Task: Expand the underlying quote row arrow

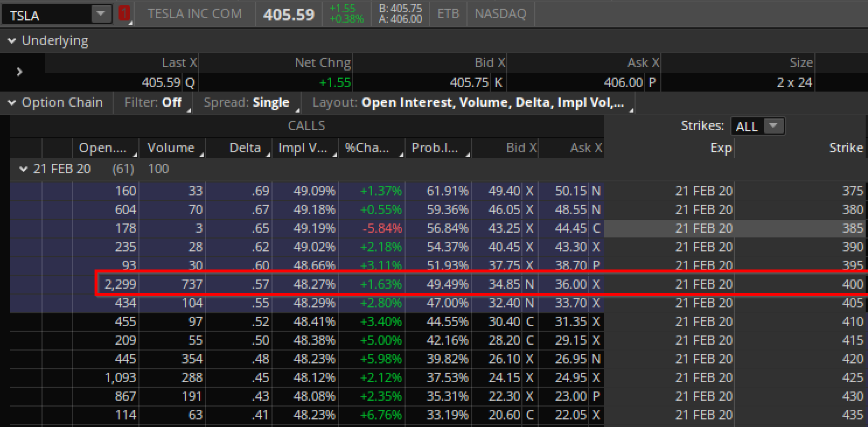Action: point(20,72)
